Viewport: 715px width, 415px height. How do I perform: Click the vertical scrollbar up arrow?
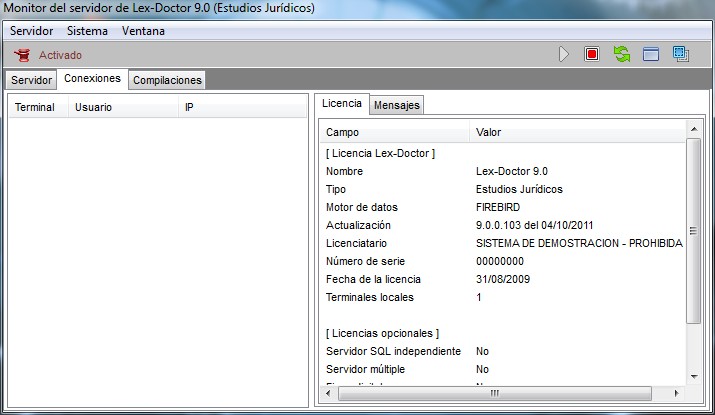pos(694,130)
